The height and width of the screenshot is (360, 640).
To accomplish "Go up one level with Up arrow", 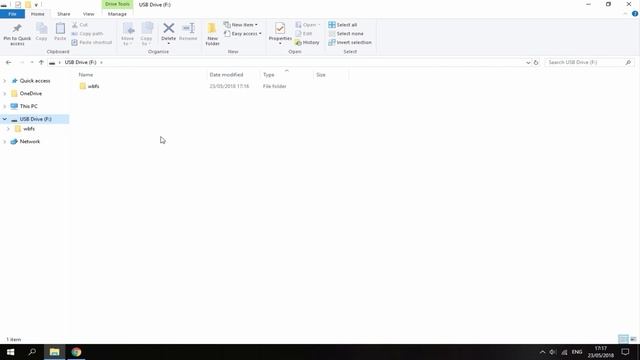I will tap(41, 62).
